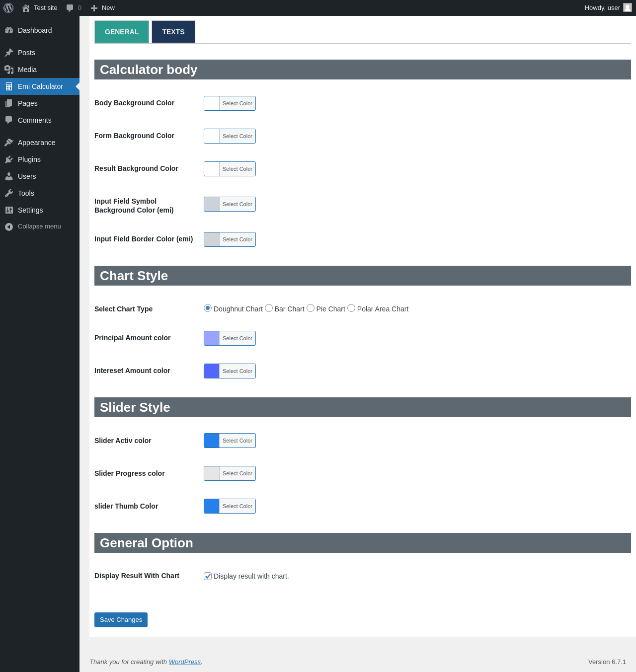Open the slider Thumb Color swatch
This screenshot has width=636, height=672.
212,506
